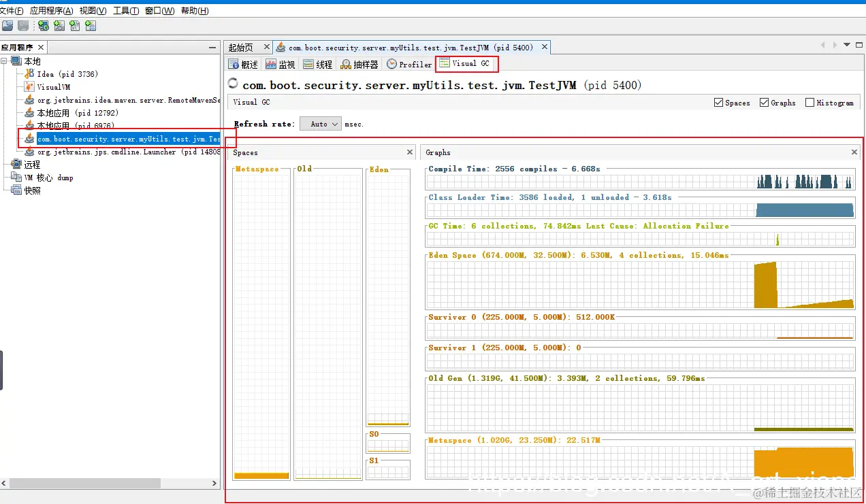
Task: Click the Java icon on TestJVM document tab
Action: pyautogui.click(x=280, y=47)
